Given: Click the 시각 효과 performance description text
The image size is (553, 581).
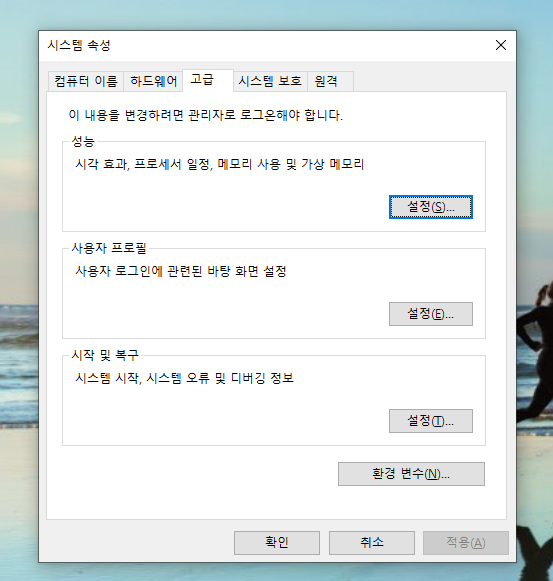Looking at the screenshot, I should (x=220, y=164).
